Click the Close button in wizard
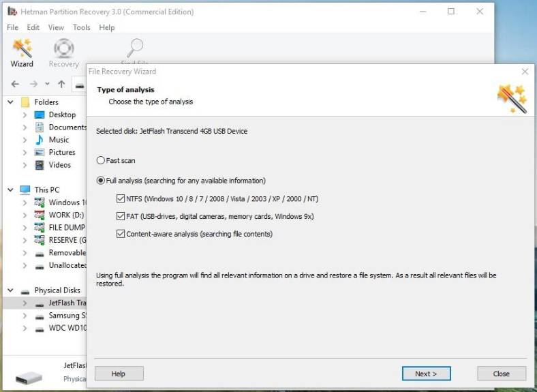 [x=502, y=374]
